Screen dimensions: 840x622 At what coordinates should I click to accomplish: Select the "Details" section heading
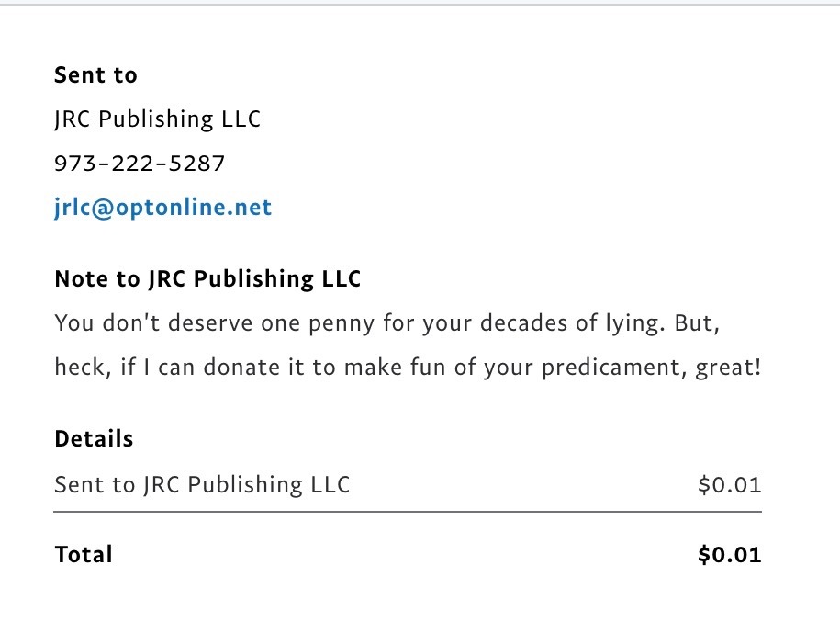[94, 439]
